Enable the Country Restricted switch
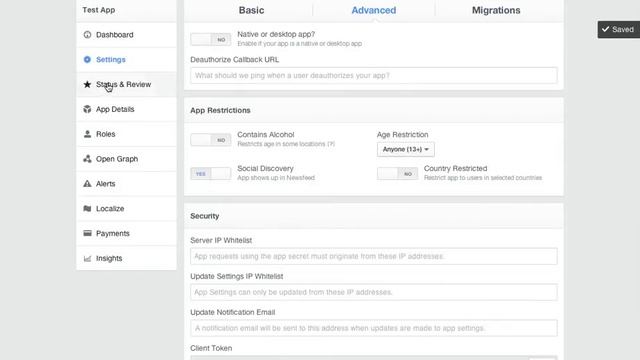Screen dimensions: 640x360 pyautogui.click(x=398, y=174)
